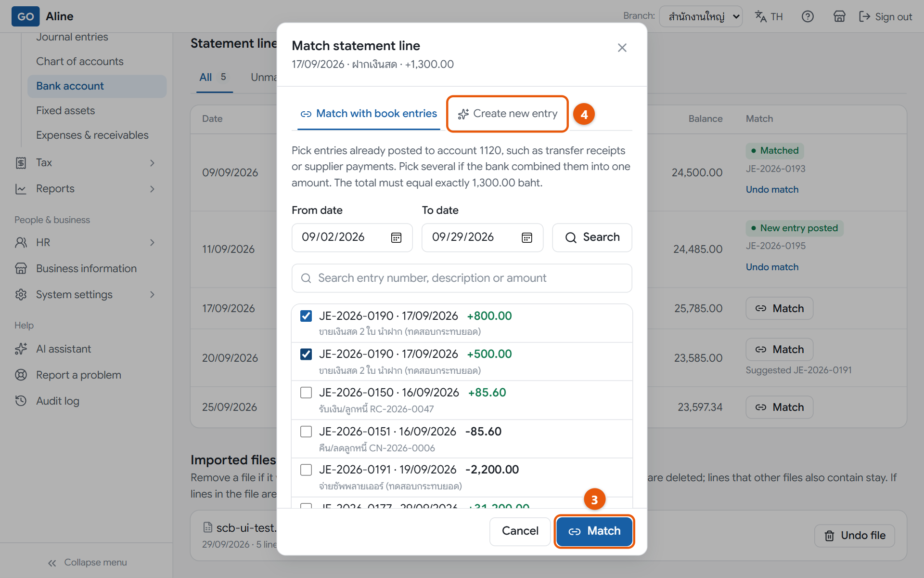
Task: Switch language with the TH translate icon
Action: point(769,17)
